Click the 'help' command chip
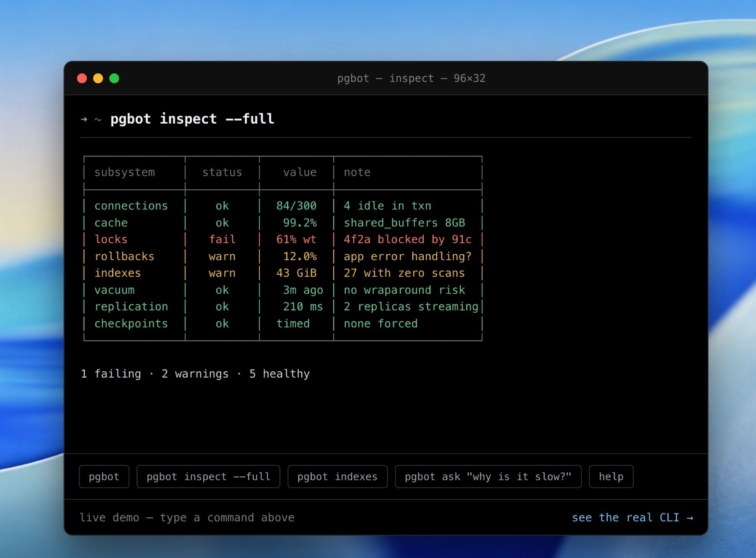This screenshot has height=558, width=756. (611, 476)
